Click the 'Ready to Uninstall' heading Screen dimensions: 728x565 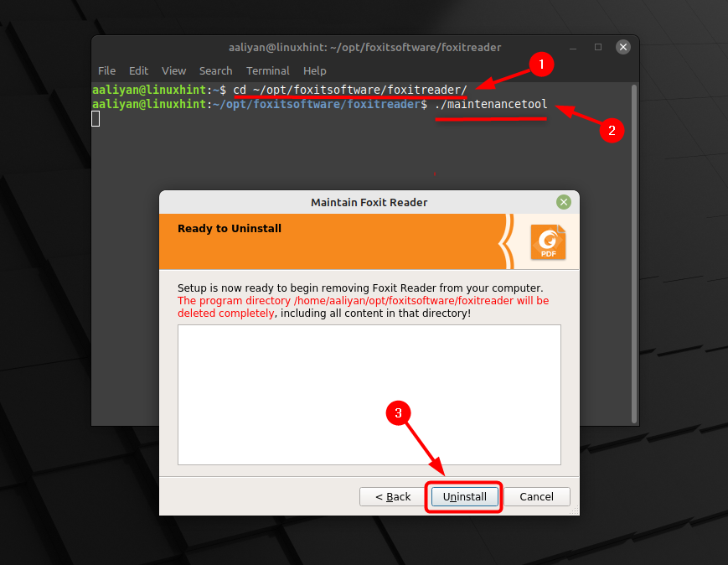tap(230, 229)
